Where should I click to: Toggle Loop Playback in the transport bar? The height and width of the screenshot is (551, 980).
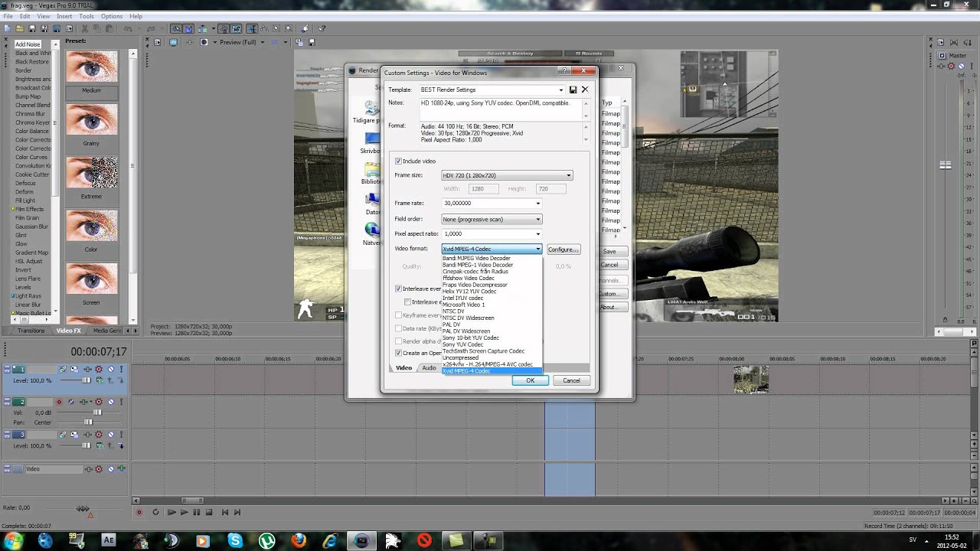click(155, 512)
